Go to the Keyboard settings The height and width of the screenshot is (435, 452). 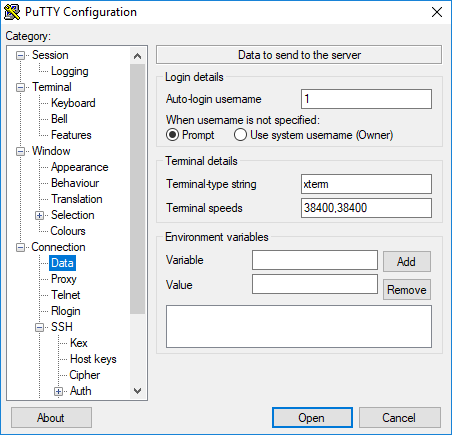pyautogui.click(x=73, y=103)
